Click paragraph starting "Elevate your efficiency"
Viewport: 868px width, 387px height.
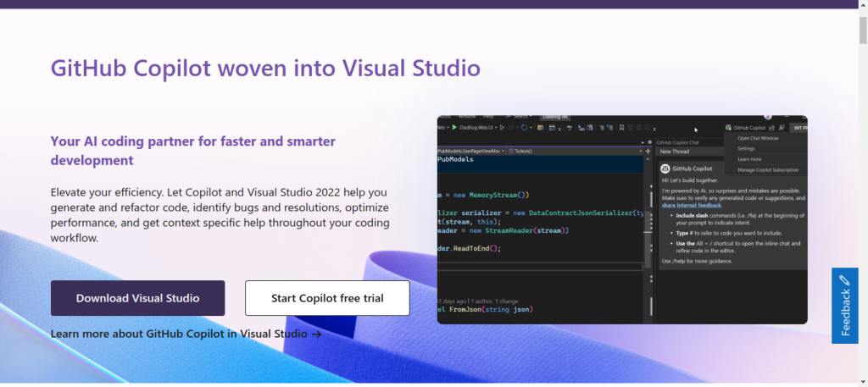[220, 215]
